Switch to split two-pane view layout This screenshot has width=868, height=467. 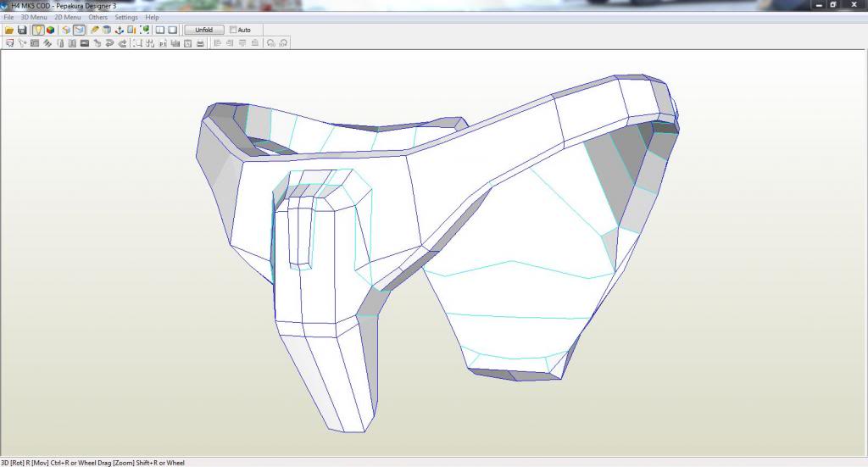pos(160,30)
